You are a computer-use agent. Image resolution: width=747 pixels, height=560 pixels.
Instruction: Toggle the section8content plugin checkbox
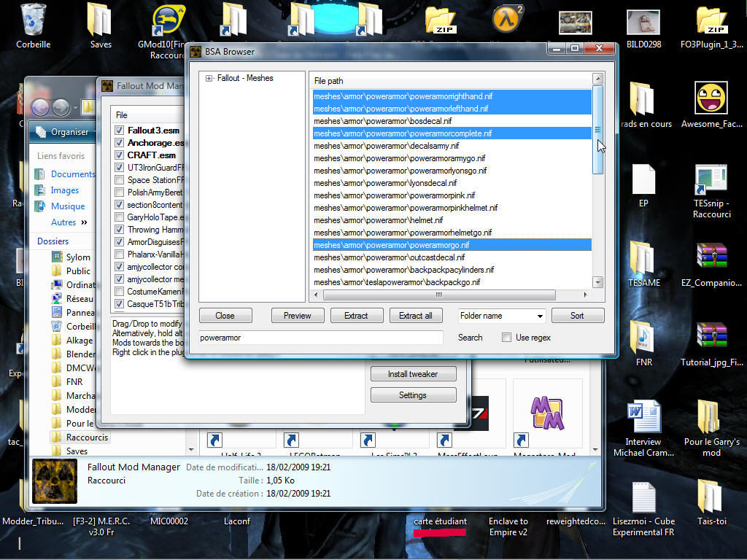(119, 204)
